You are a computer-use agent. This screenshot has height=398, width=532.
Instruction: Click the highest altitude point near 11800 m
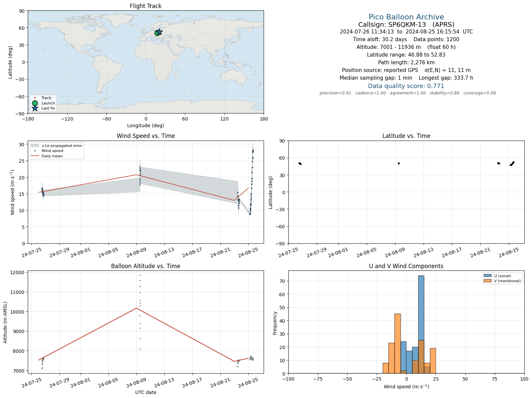click(140, 275)
